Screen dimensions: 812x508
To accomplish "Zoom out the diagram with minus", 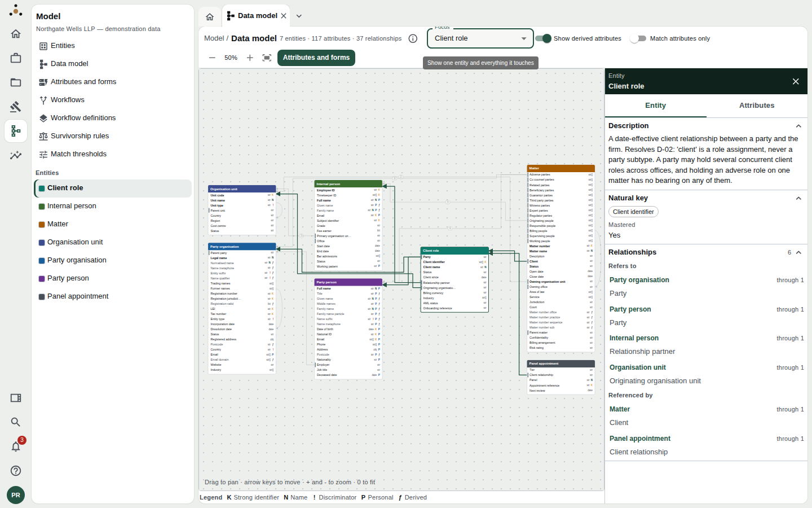I will click(x=212, y=58).
